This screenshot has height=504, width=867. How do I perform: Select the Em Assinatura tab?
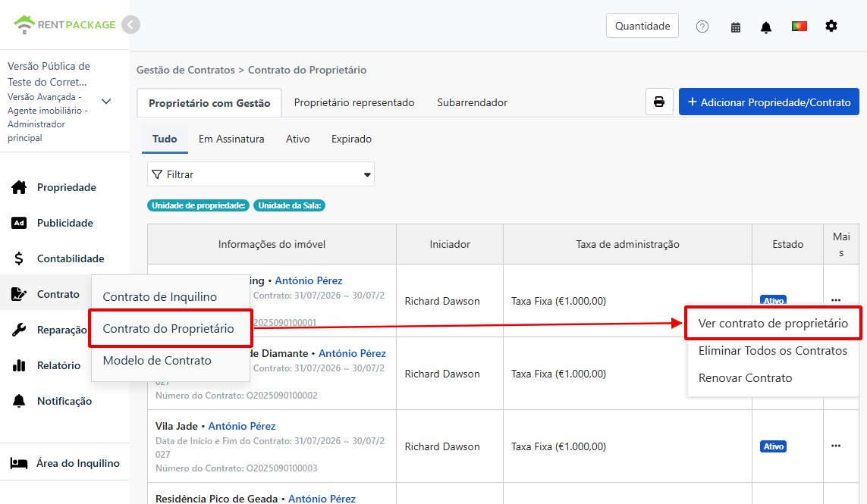231,139
